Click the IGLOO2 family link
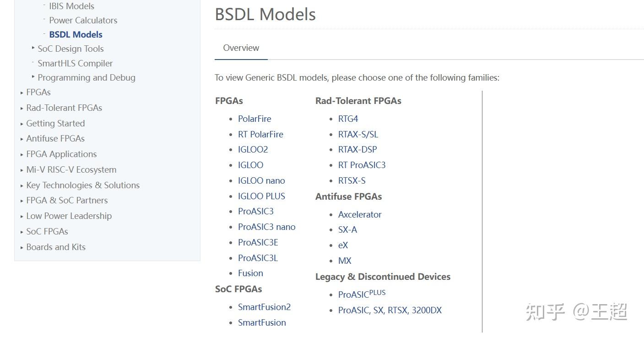 coord(253,149)
